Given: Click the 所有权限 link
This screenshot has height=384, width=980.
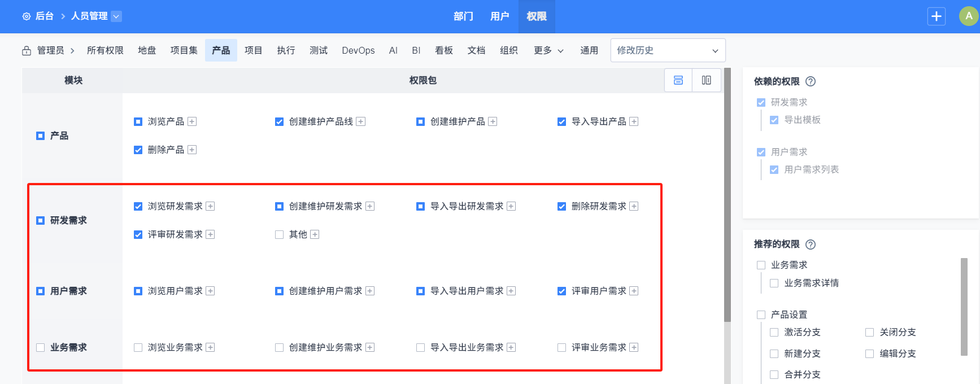Looking at the screenshot, I should point(105,50).
